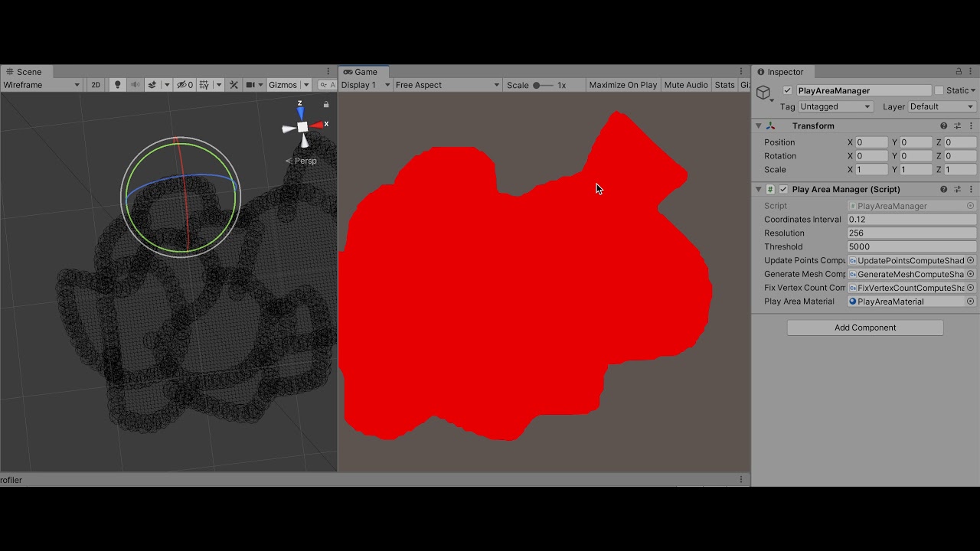Toggle Maximize On Play button
This screenshot has width=980, height=551.
[x=623, y=85]
